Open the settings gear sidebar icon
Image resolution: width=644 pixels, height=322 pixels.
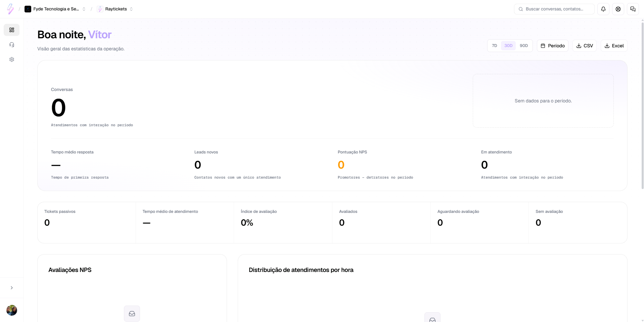[12, 59]
